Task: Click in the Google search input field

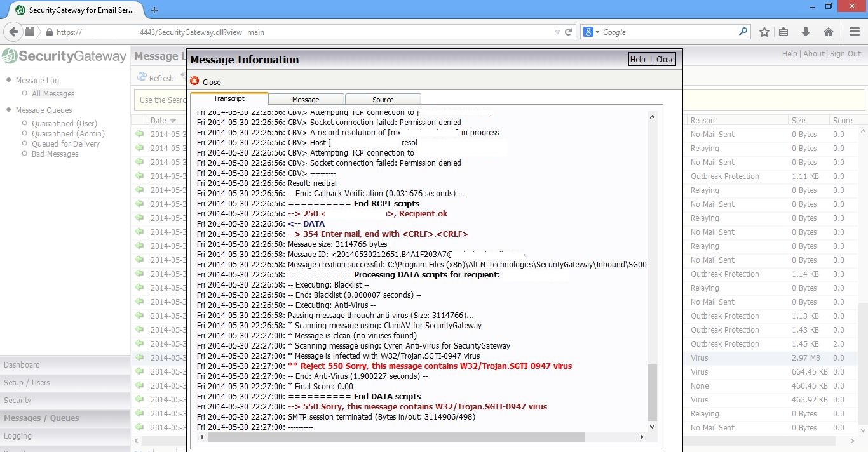Action: (x=667, y=32)
